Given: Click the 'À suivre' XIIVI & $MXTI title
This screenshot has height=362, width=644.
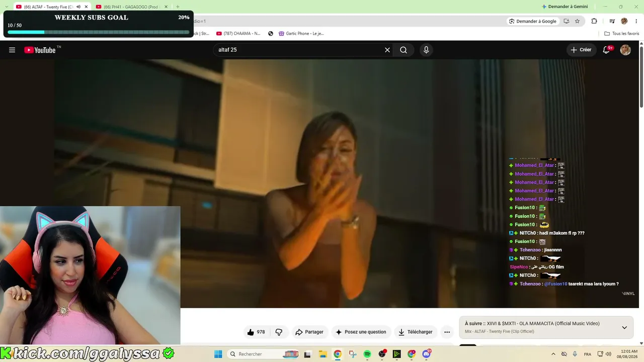Looking at the screenshot, I should click(532, 324).
